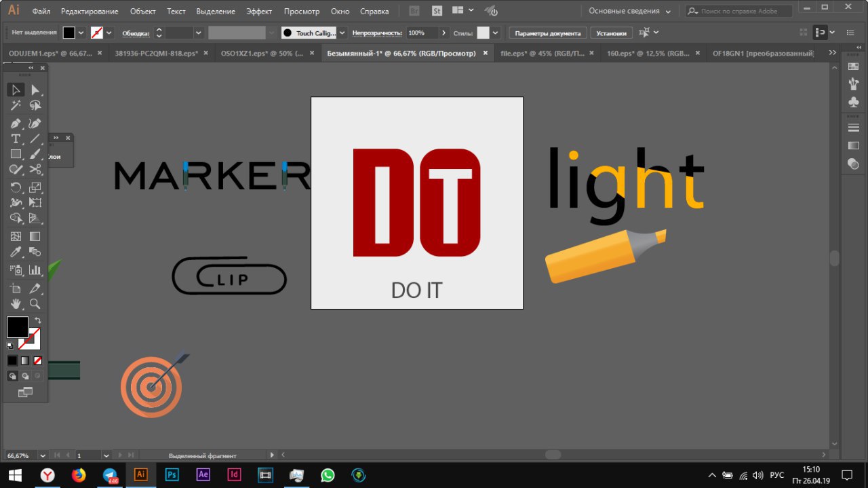The width and height of the screenshot is (868, 488).
Task: Select the Scissors tool
Action: coord(35,170)
